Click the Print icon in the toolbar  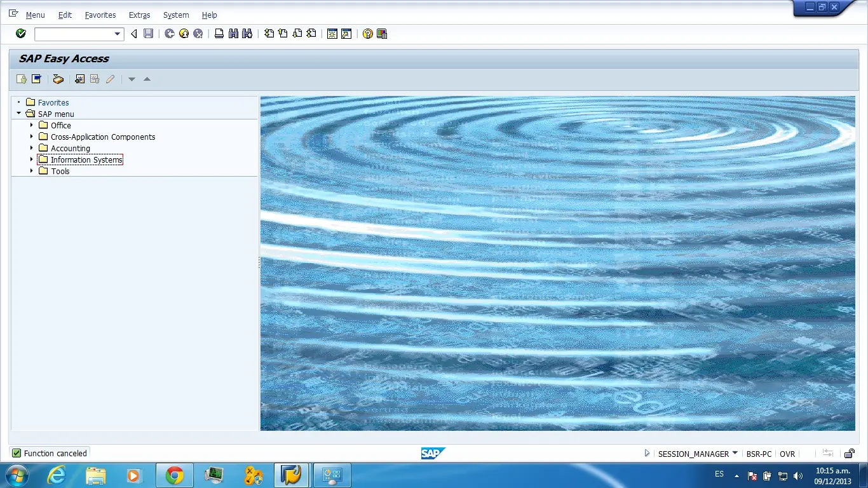pyautogui.click(x=219, y=34)
